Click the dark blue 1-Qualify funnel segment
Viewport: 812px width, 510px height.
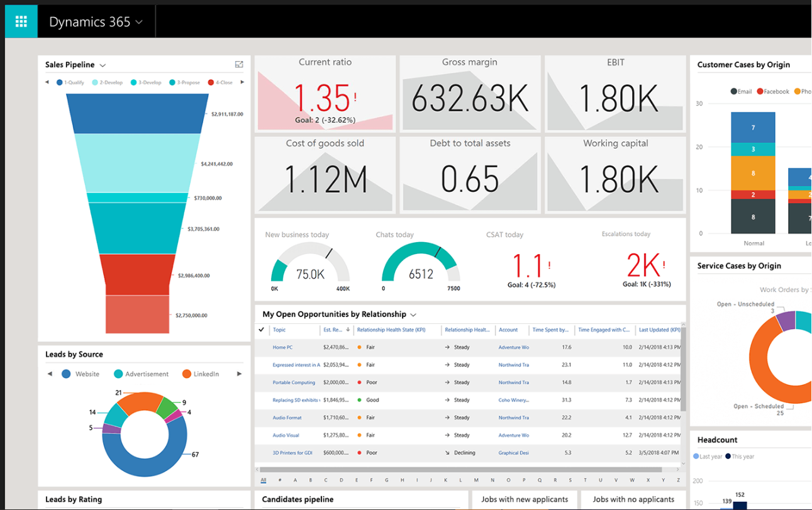[138, 113]
